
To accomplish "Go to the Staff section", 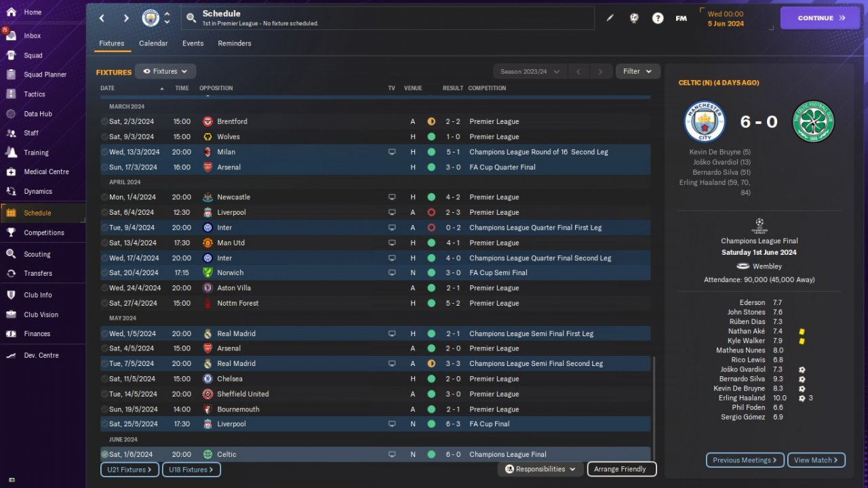I will [x=31, y=133].
